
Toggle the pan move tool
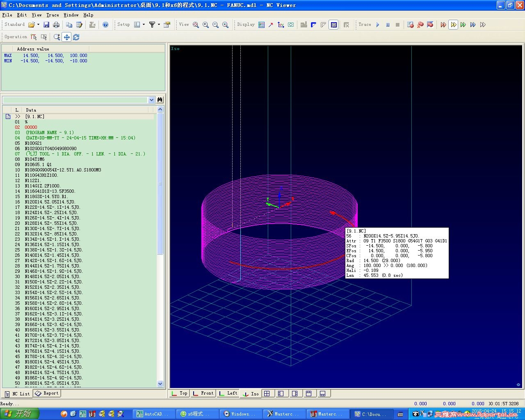66,37
